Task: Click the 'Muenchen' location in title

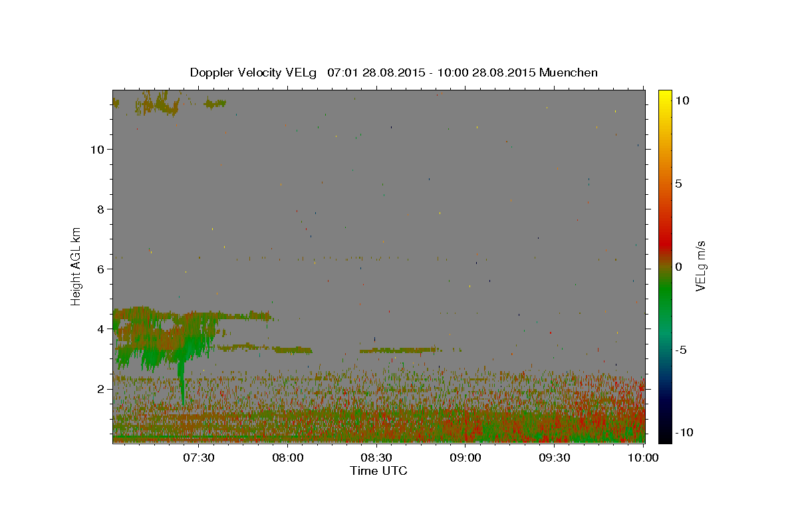Action: (569, 72)
